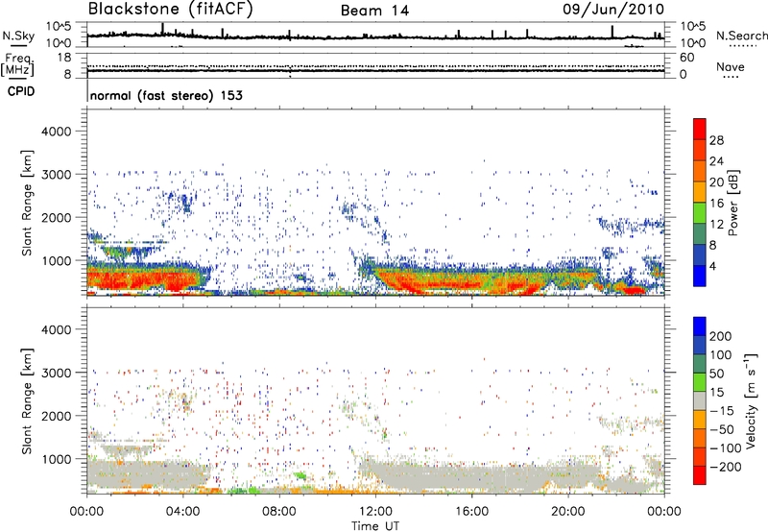Click the 'N.Search' legend label
This screenshot has width=768, height=532.
click(742, 36)
